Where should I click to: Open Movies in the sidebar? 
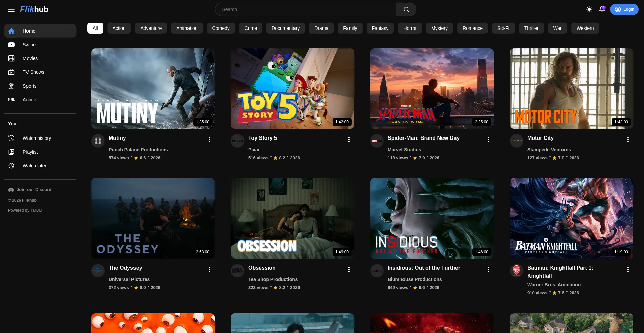point(40,58)
